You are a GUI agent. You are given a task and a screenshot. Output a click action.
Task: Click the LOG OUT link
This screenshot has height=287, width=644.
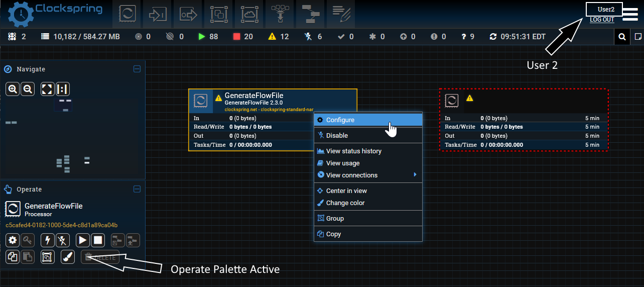[x=602, y=20]
